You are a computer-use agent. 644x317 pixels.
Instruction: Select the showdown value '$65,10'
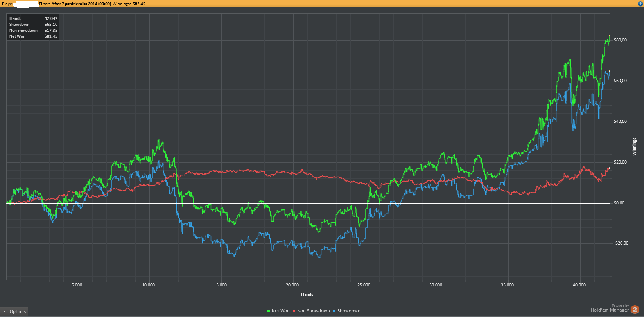[51, 24]
